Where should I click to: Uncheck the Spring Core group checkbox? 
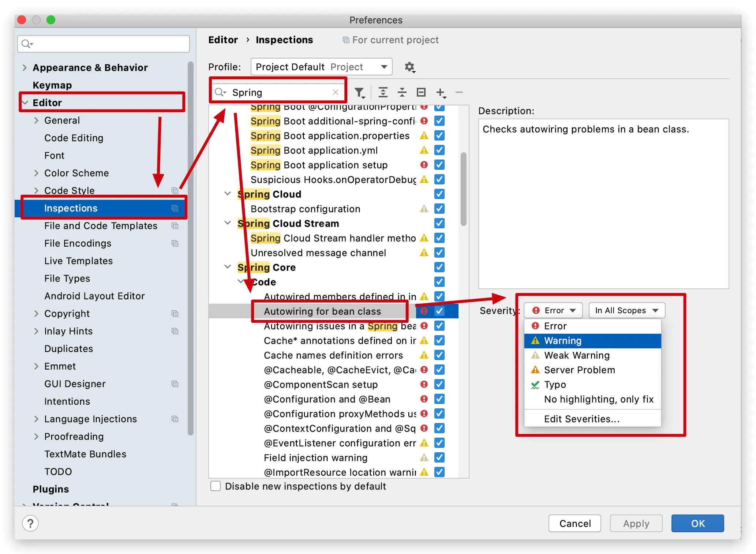pos(439,267)
